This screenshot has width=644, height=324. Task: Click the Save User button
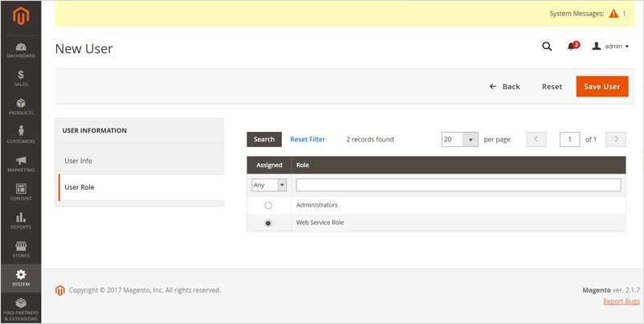(x=601, y=87)
